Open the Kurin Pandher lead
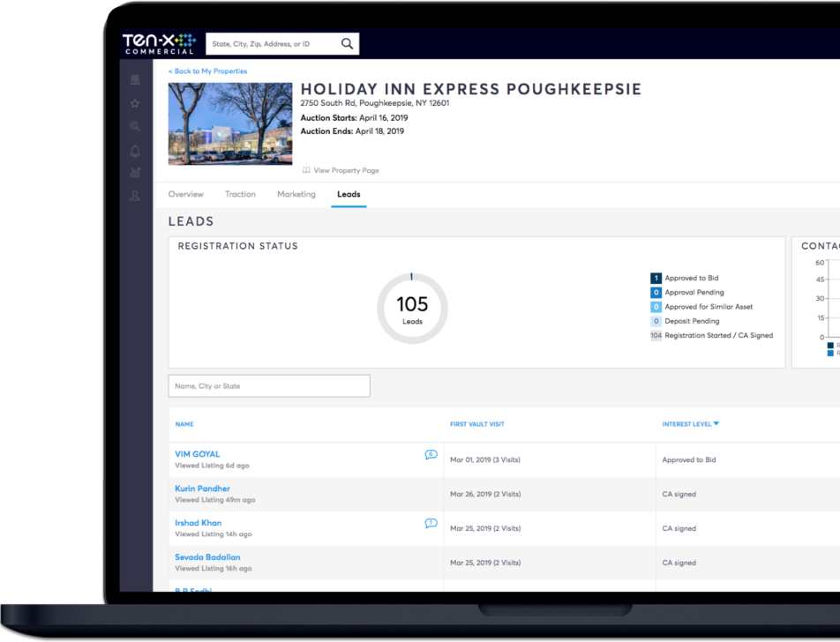 point(203,489)
